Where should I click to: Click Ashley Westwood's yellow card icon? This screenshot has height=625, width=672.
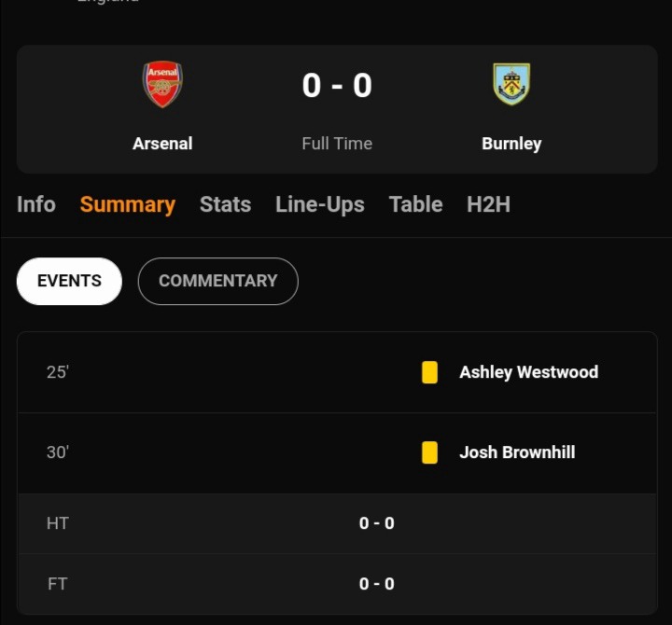[x=429, y=372]
